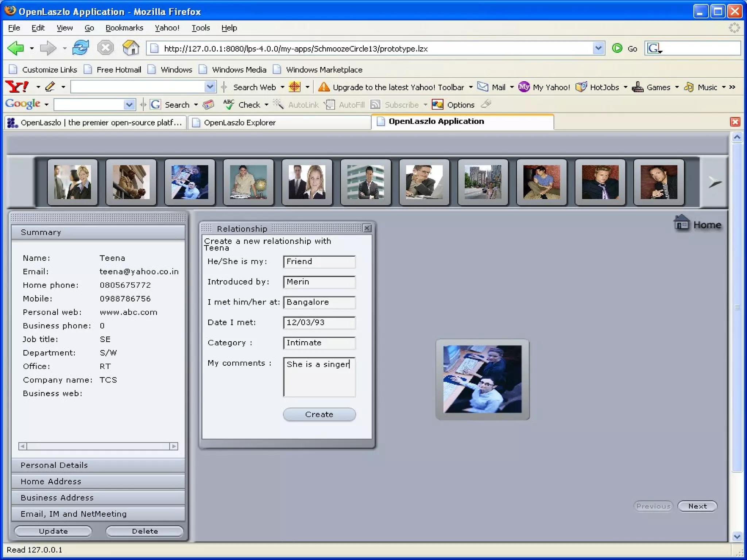Click the browser Back arrow icon

coord(16,48)
